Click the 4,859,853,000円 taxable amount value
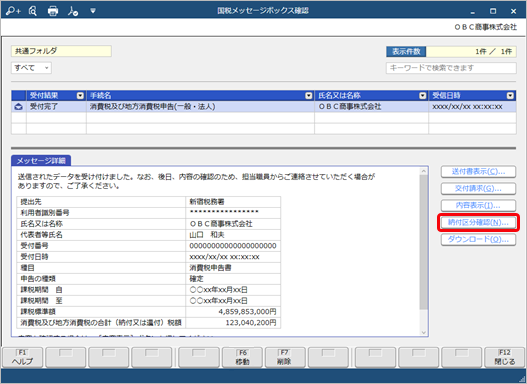This screenshot has width=527, height=384. click(x=247, y=312)
